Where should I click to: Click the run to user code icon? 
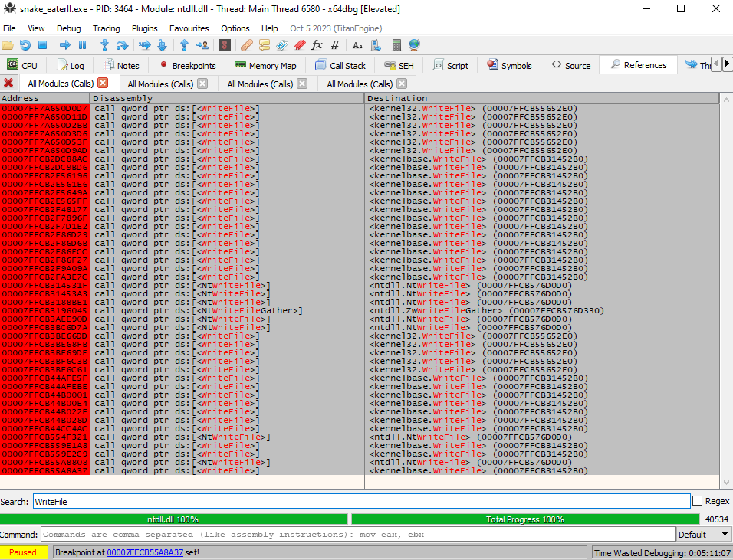click(202, 45)
